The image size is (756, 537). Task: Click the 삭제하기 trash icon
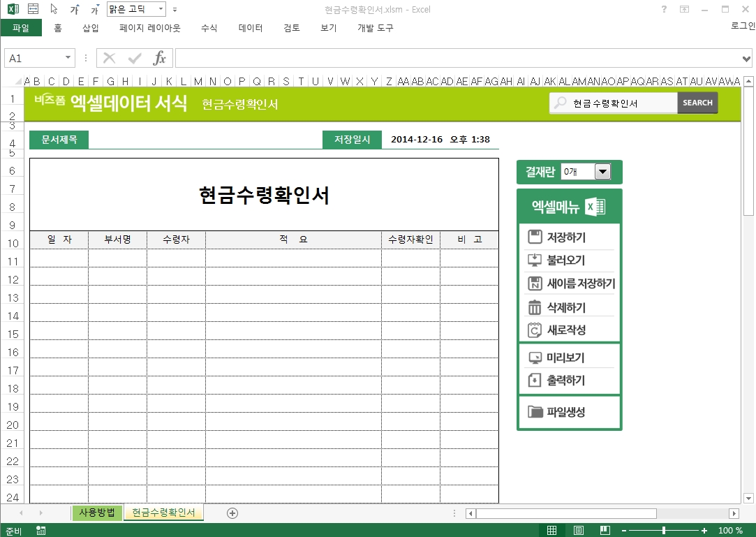[535, 307]
